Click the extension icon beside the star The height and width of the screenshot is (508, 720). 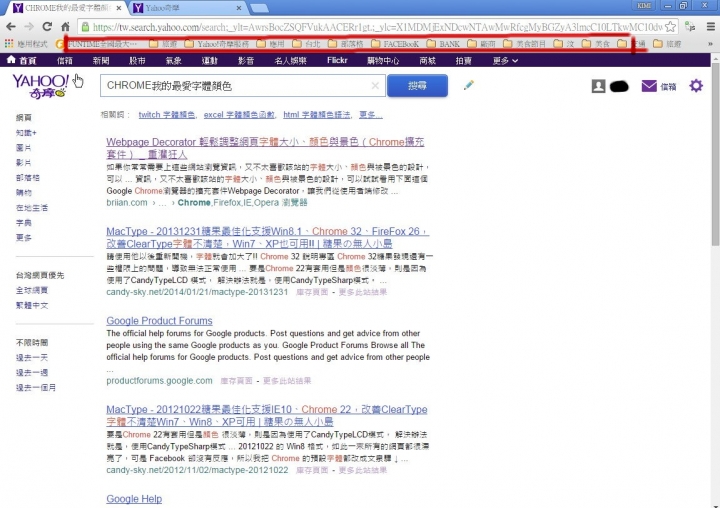click(690, 27)
